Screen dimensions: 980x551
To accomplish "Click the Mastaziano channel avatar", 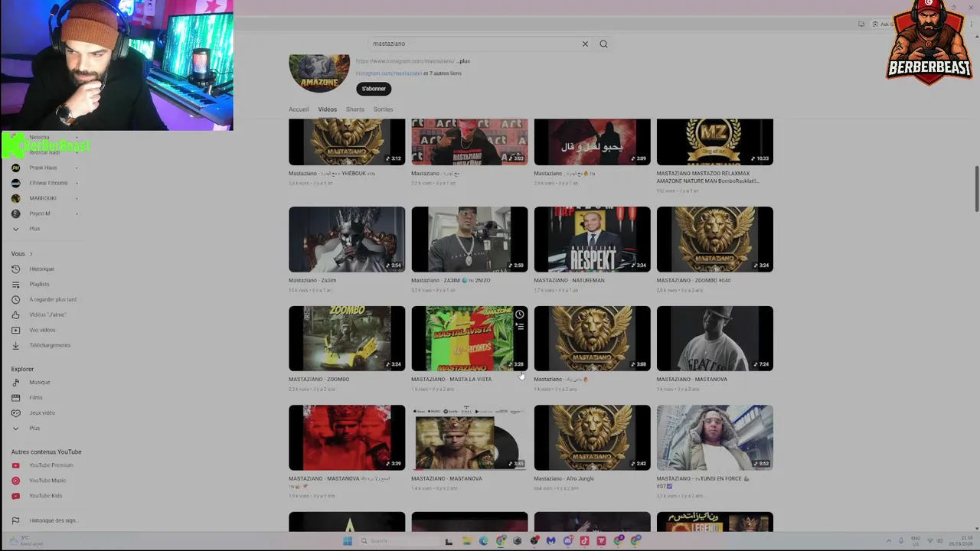I will click(319, 73).
